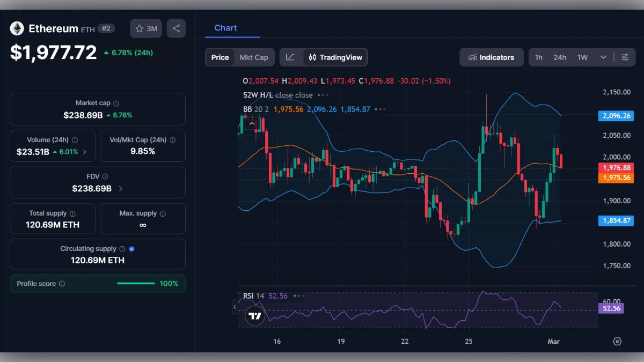Viewport: 644px width, 362px height.
Task: Open chart settings gear in bottom right corner
Action: click(x=617, y=341)
